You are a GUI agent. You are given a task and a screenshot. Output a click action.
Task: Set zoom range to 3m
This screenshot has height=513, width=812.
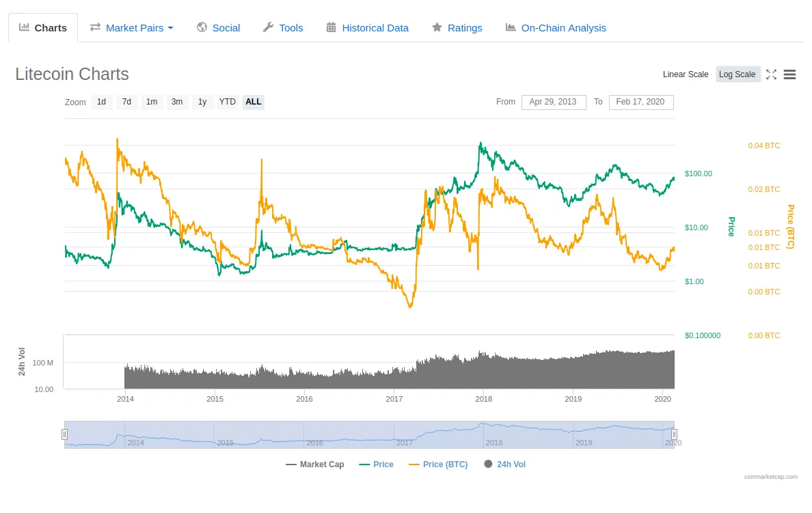pos(177,102)
